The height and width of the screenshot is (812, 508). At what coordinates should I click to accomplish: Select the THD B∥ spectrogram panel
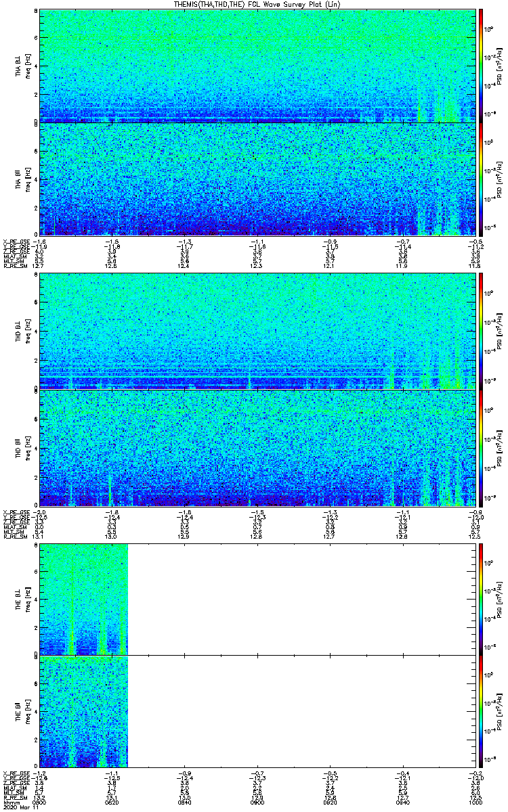point(256,447)
